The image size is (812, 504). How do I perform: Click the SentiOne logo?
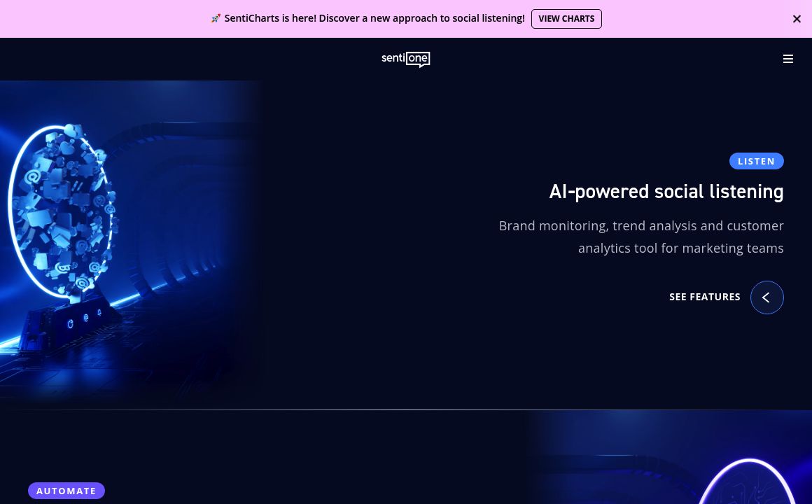(406, 59)
